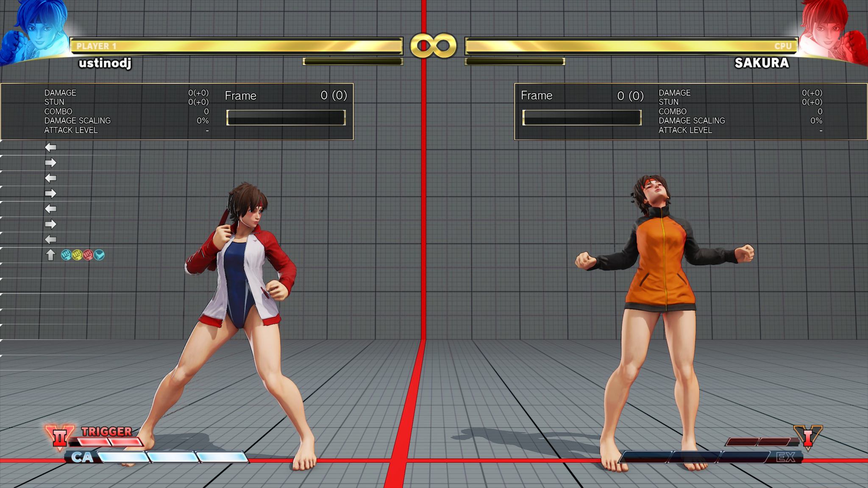
Task: Click Player 1's damage scaling value 0%
Action: click(x=203, y=121)
